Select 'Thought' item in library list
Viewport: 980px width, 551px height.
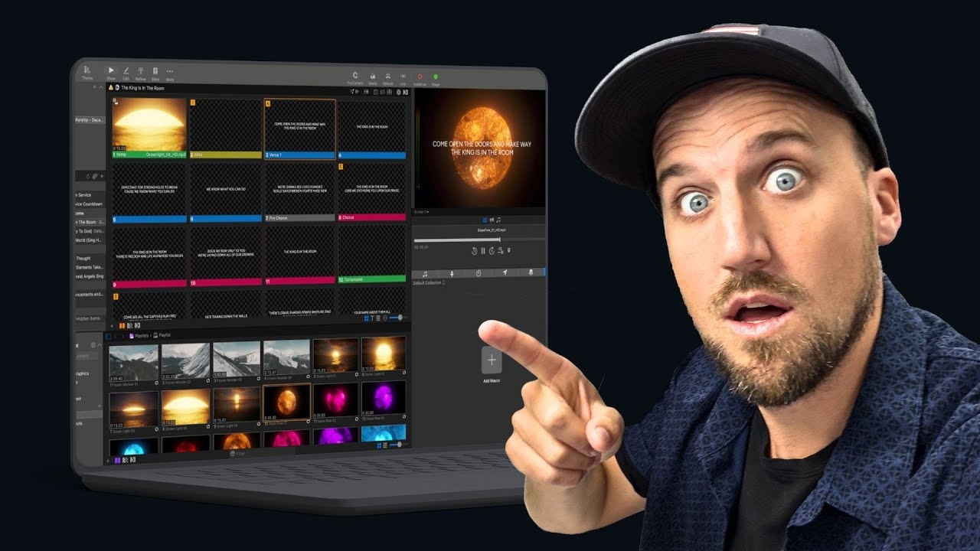pos(83,258)
